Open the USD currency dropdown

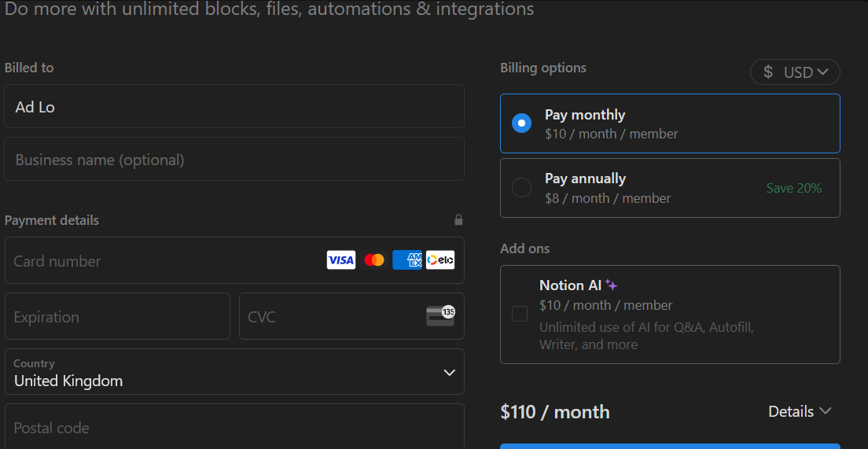[795, 72]
